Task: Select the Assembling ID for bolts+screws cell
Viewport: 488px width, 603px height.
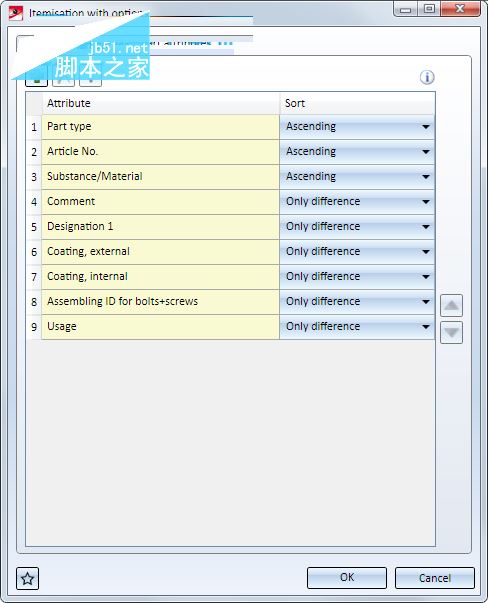Action: point(160,302)
